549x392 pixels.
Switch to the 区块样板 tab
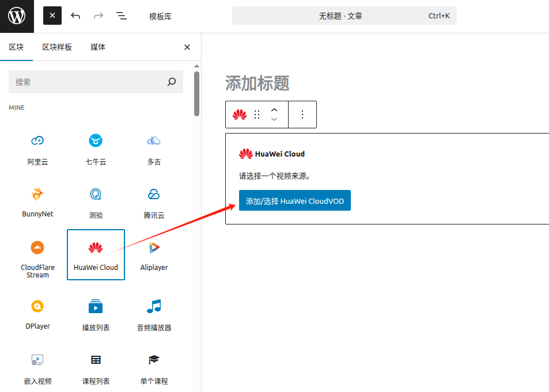57,47
